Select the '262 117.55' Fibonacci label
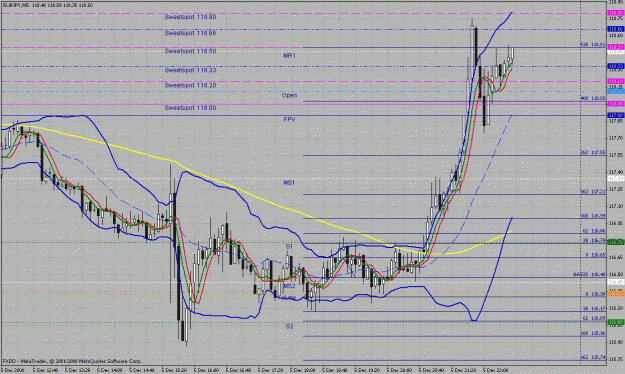 [x=592, y=153]
